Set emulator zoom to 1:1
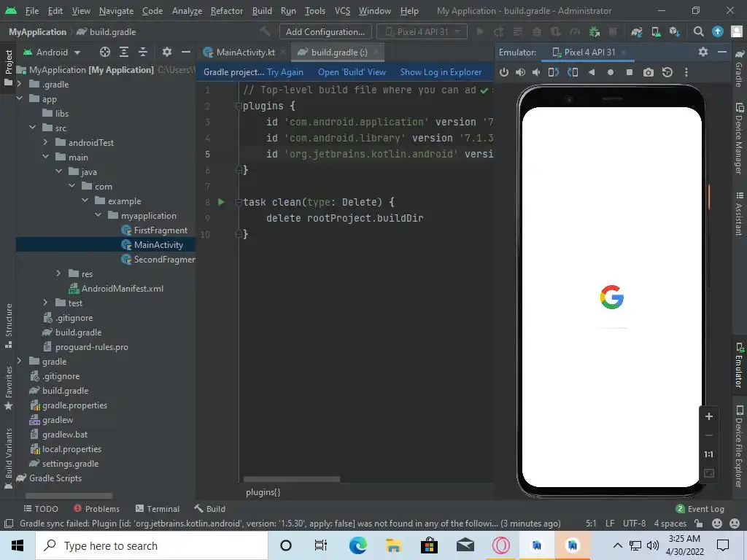 pos(709,454)
